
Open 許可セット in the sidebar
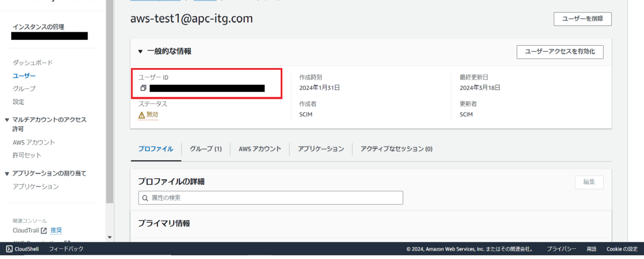coord(27,155)
